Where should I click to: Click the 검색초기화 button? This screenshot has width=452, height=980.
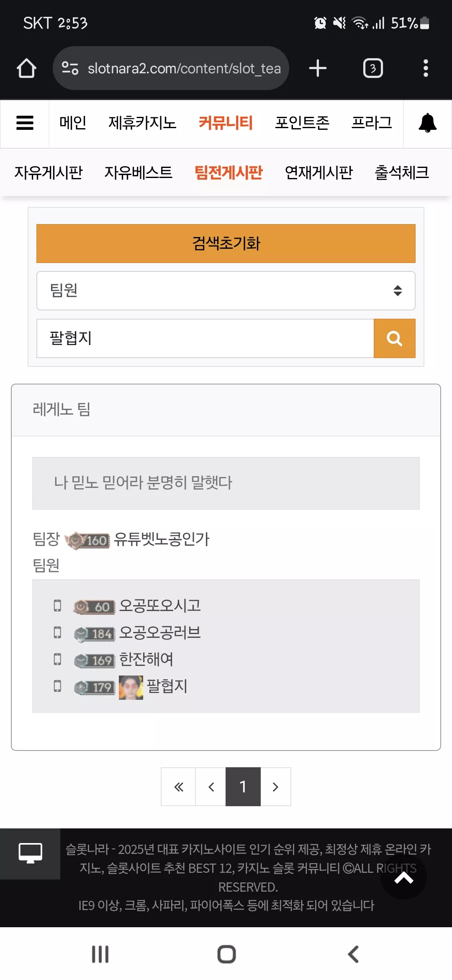pos(226,244)
